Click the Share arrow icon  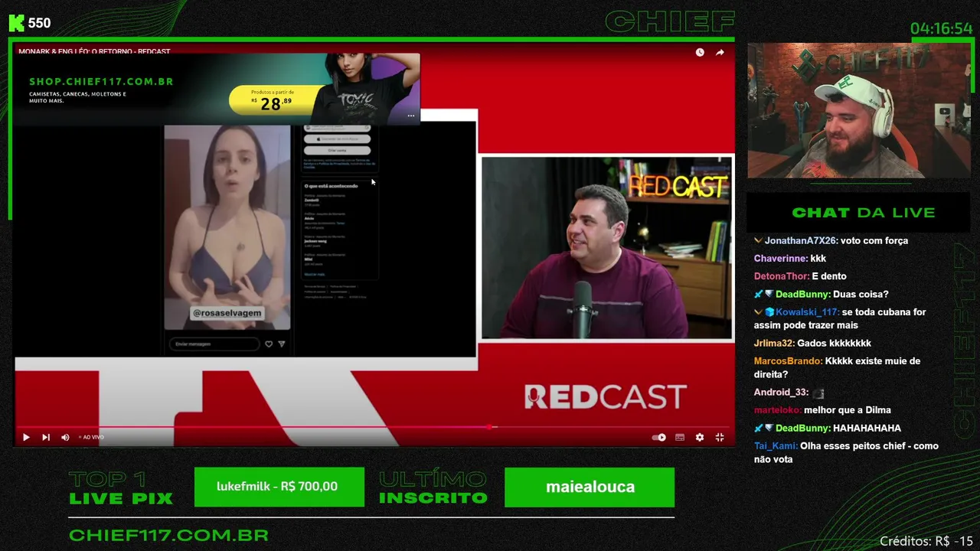(720, 52)
